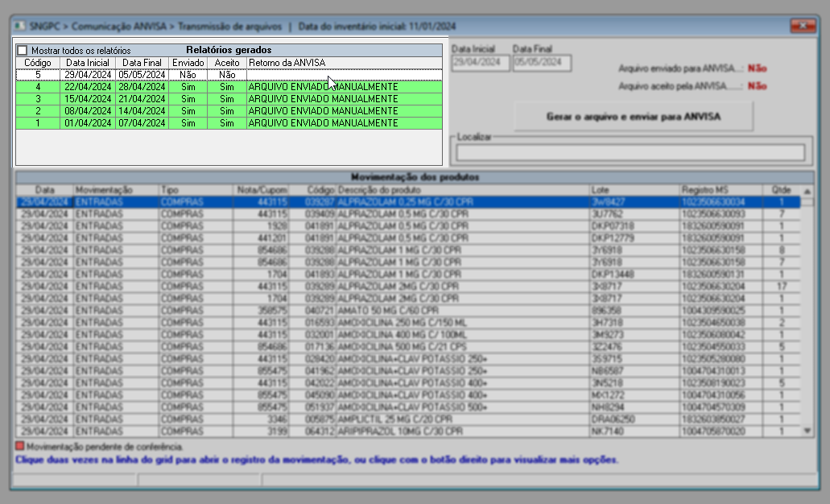Select the AMOXICILINA 400 MG C/ 100ML row
This screenshot has width=830, height=504.
(x=408, y=335)
